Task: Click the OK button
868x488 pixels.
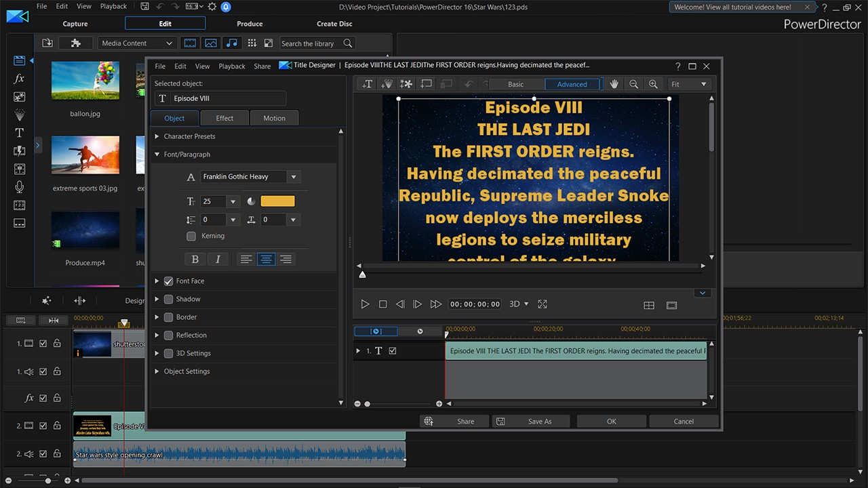Action: tap(612, 421)
